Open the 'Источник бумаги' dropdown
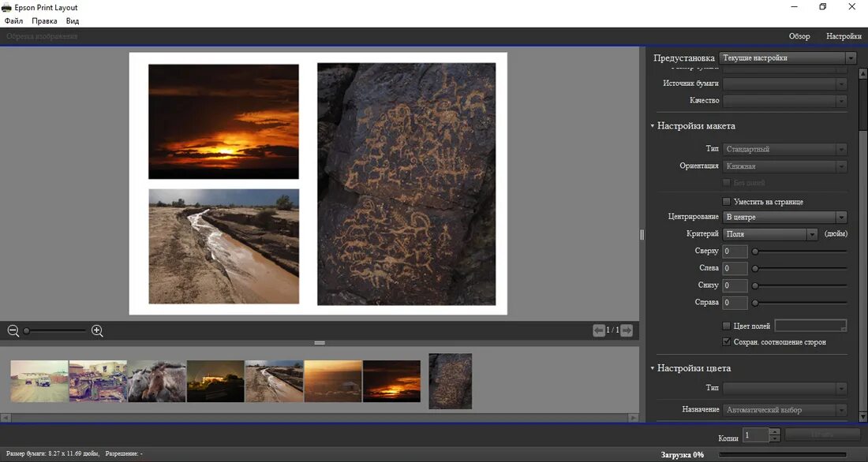The height and width of the screenshot is (462, 868). pyautogui.click(x=785, y=84)
